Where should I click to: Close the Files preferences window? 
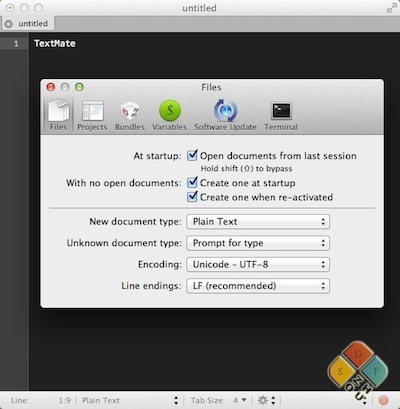(51, 87)
